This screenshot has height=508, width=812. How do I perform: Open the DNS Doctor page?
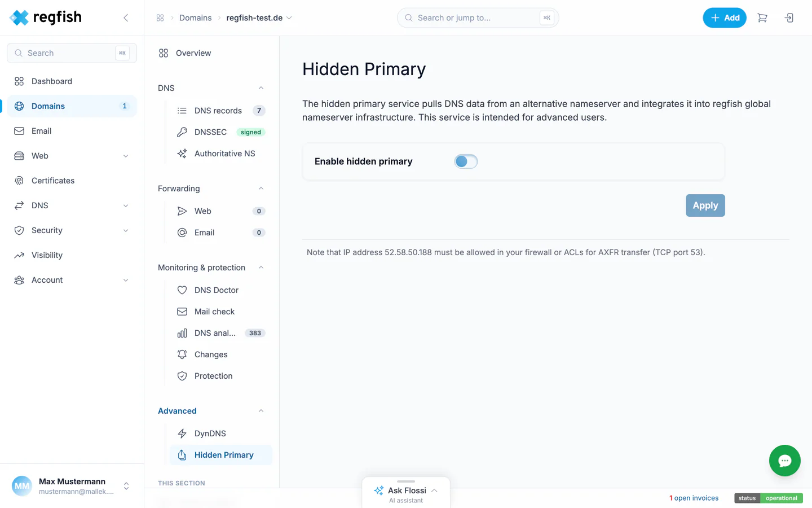(x=221, y=290)
